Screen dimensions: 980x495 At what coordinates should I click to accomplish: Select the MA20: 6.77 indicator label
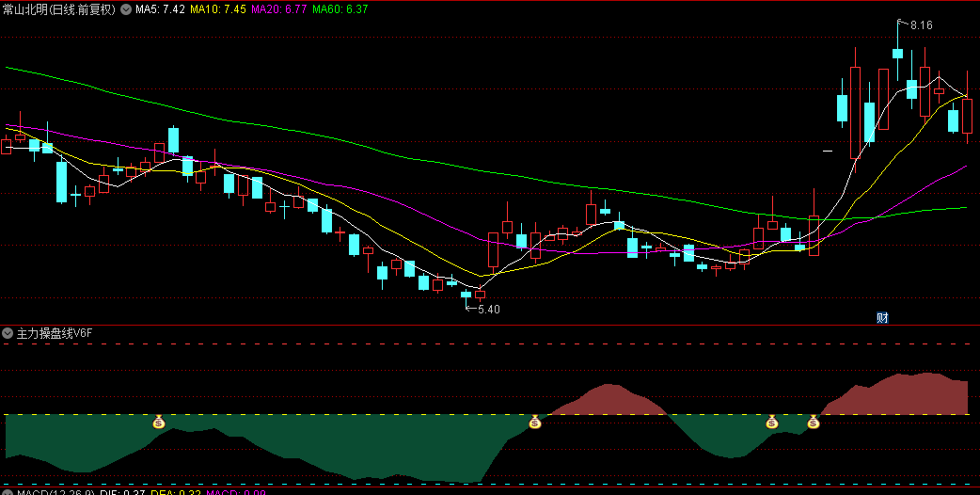pos(278,9)
